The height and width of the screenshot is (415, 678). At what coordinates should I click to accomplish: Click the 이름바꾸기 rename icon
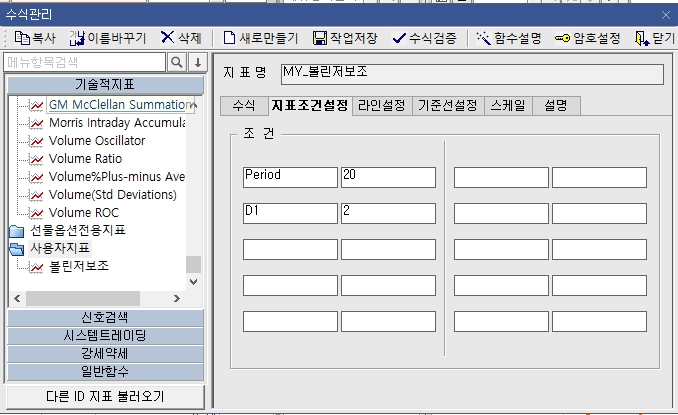tap(77, 38)
